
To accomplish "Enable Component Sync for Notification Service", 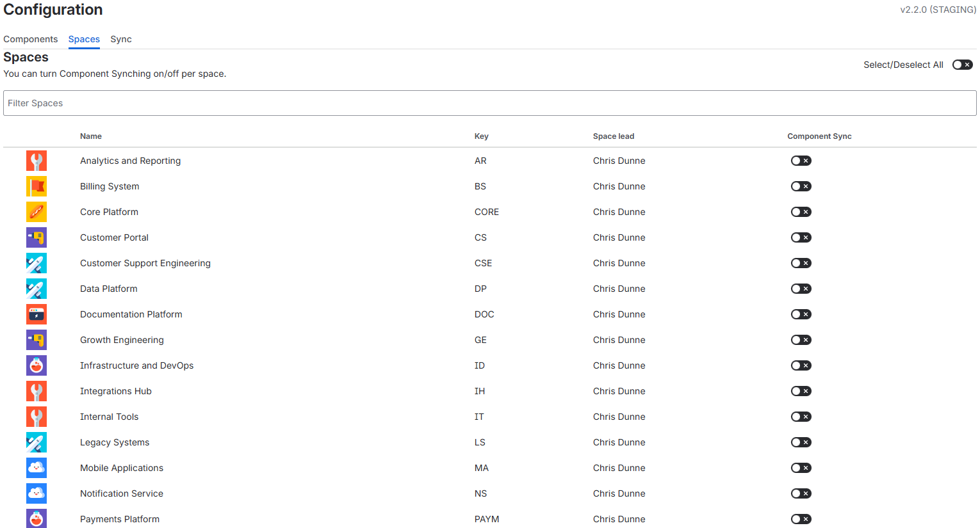I will 801,493.
